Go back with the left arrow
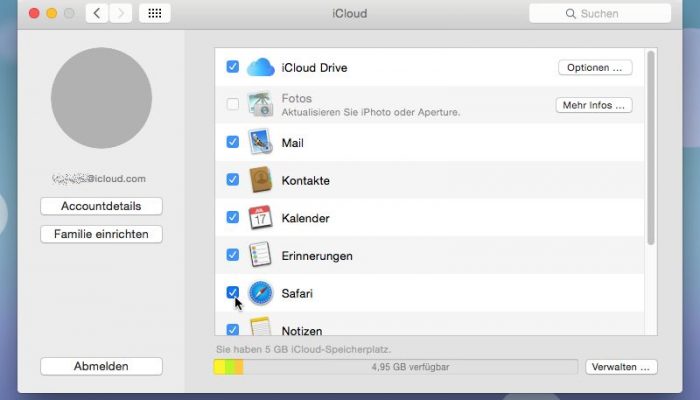 97,13
